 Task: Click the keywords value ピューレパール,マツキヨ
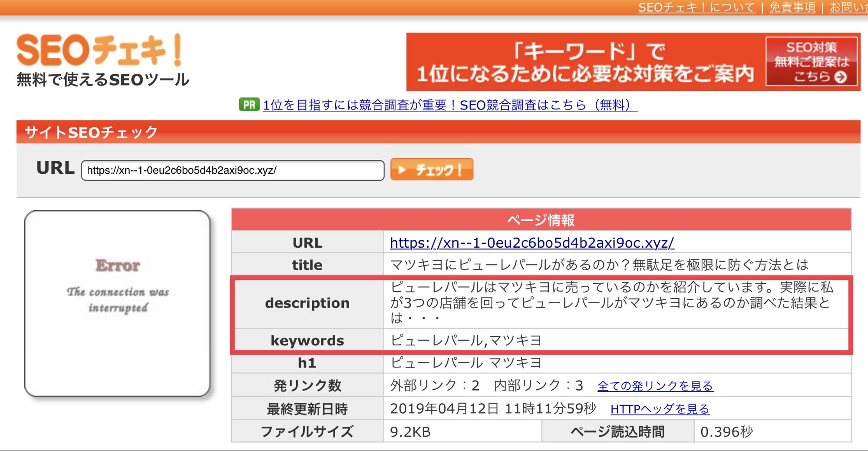point(466,340)
